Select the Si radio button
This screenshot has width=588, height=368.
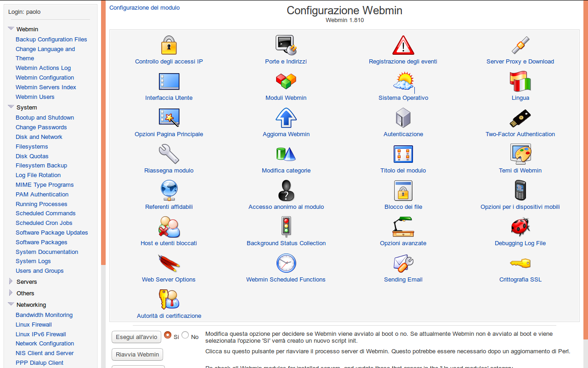click(x=168, y=335)
